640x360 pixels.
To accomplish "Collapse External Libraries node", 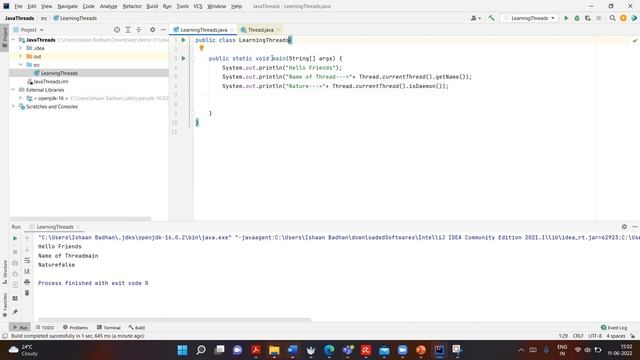I will pos(13,90).
